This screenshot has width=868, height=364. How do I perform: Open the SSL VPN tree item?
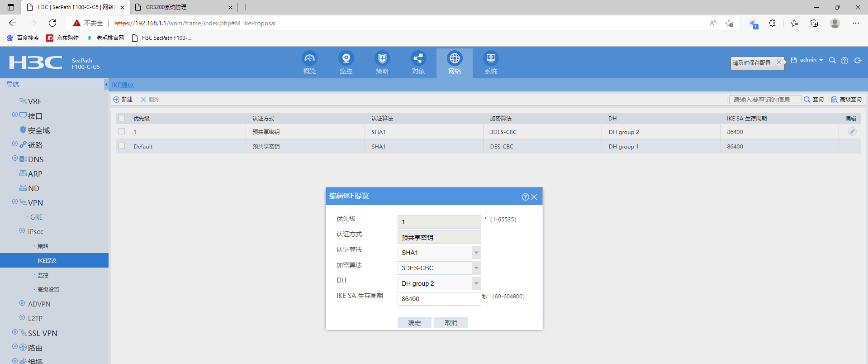tap(43, 333)
